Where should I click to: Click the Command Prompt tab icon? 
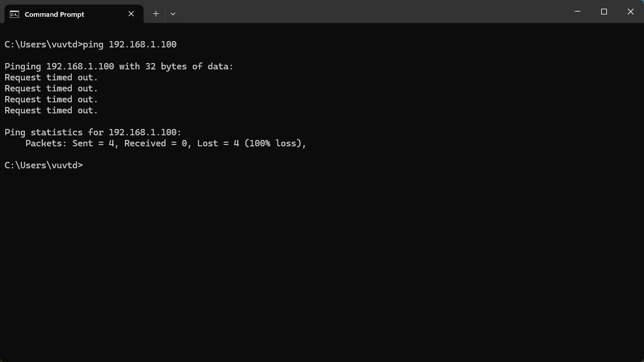pyautogui.click(x=14, y=14)
